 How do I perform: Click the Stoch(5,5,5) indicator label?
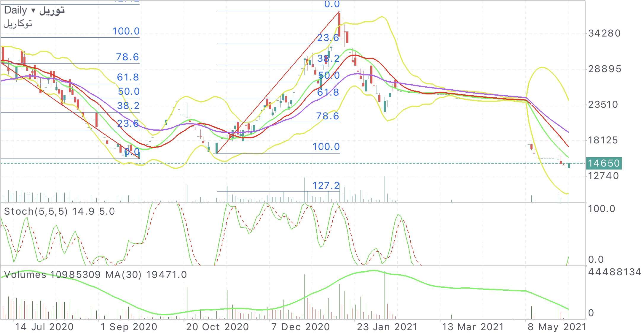coord(36,211)
